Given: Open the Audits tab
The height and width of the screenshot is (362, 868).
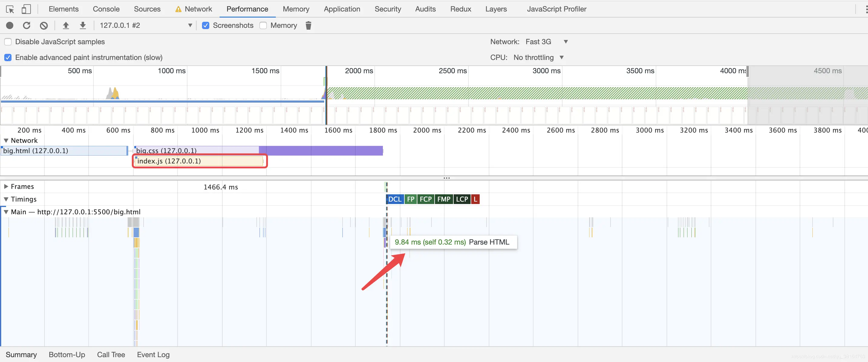Looking at the screenshot, I should (426, 9).
